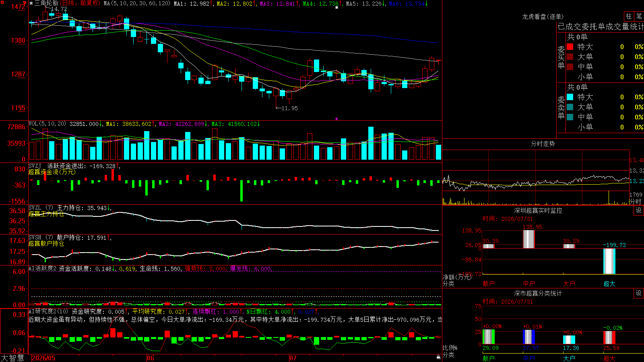
Task: Click the 散户 label in 深市超赢分类统计 chart
Action: [x=489, y=358]
